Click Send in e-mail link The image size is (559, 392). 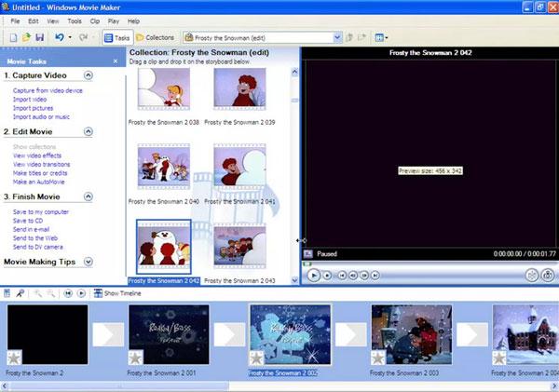pyautogui.click(x=31, y=229)
